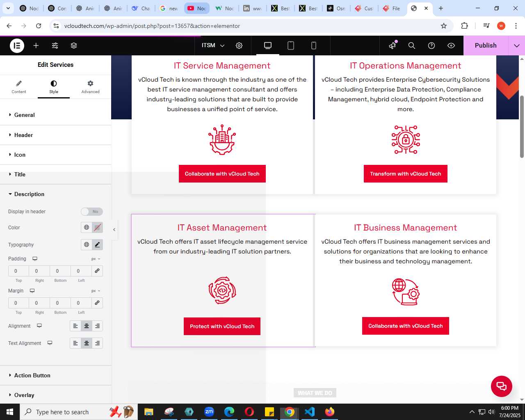
Task: Toggle Display in header switch
Action: pyautogui.click(x=91, y=212)
